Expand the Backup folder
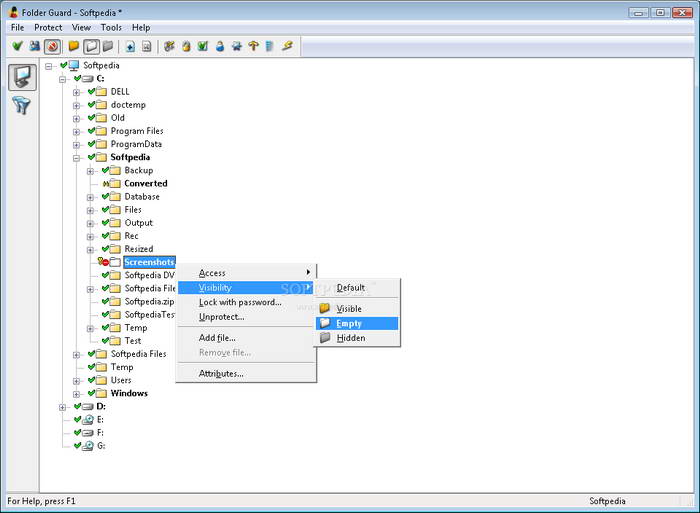Image resolution: width=700 pixels, height=513 pixels. 90,171
